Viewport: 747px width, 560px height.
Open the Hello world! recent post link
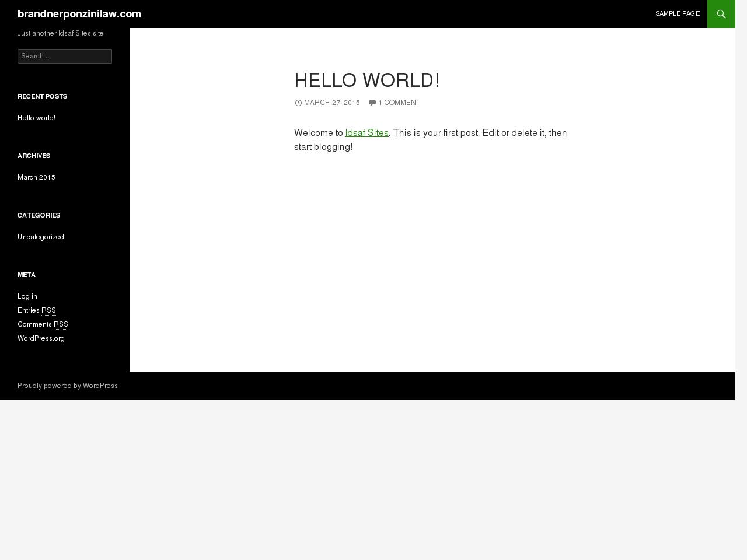36,118
